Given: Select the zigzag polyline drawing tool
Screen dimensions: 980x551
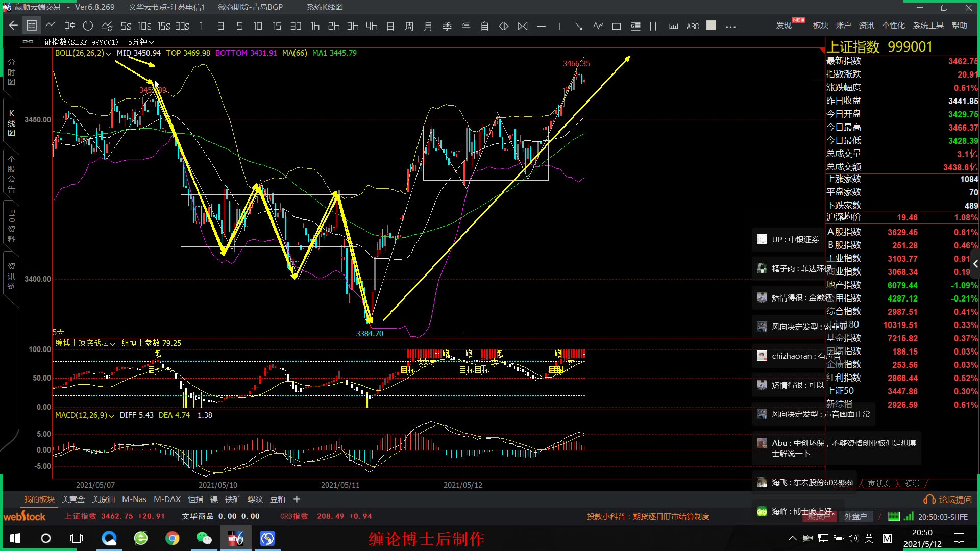Looking at the screenshot, I should pyautogui.click(x=598, y=26).
